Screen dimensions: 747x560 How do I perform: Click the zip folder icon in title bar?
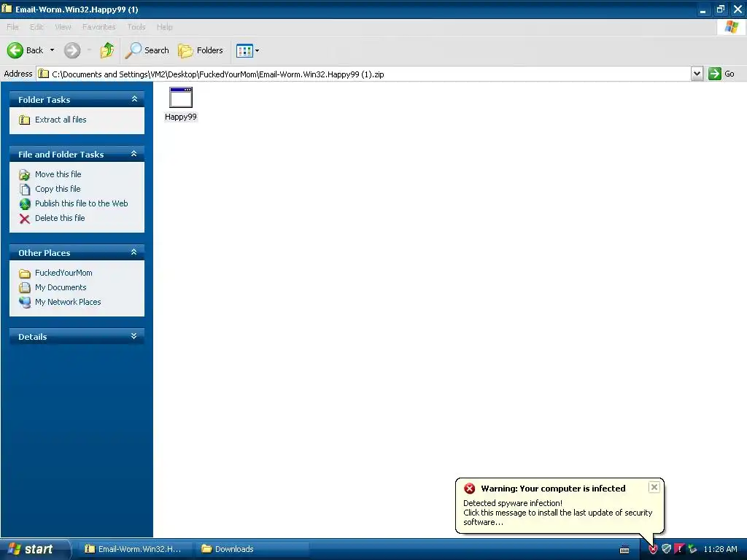(x=7, y=9)
